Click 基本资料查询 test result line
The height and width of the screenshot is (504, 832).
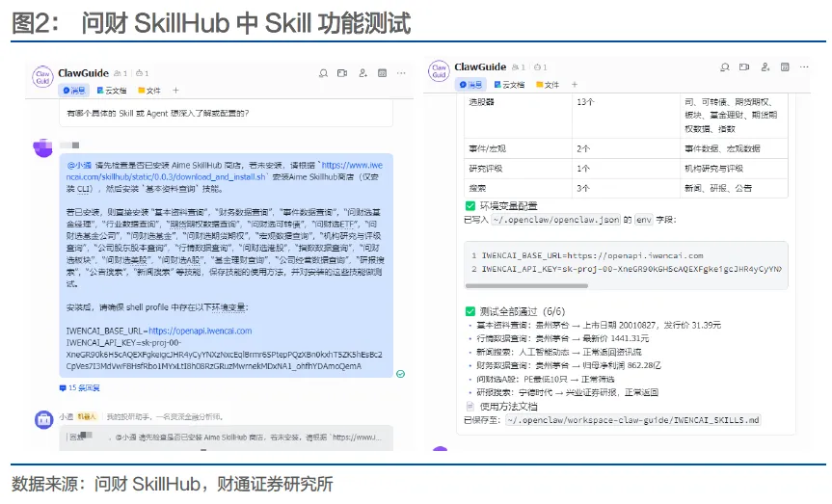coord(599,325)
